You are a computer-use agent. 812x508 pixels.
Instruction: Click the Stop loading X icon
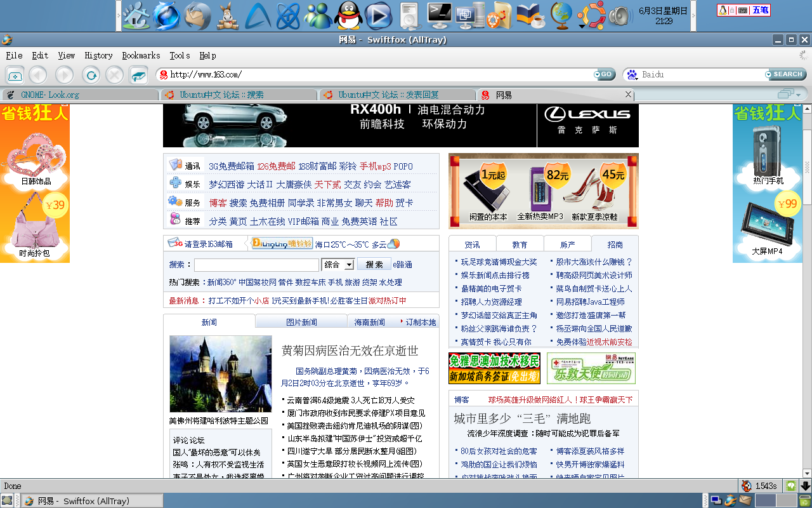click(114, 75)
